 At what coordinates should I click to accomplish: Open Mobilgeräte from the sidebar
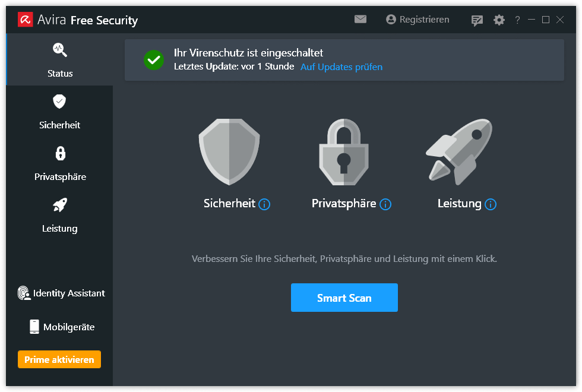[62, 327]
